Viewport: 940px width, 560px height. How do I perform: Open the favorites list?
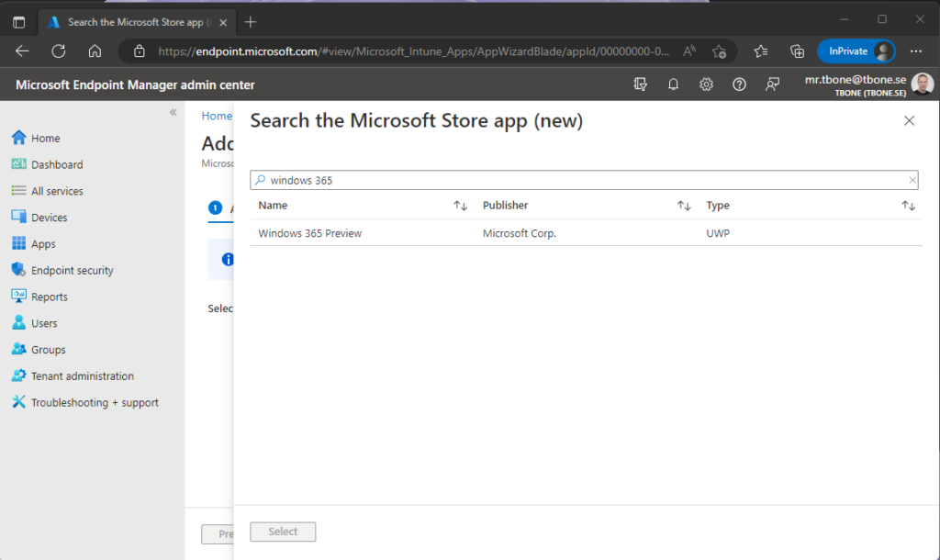[761, 51]
